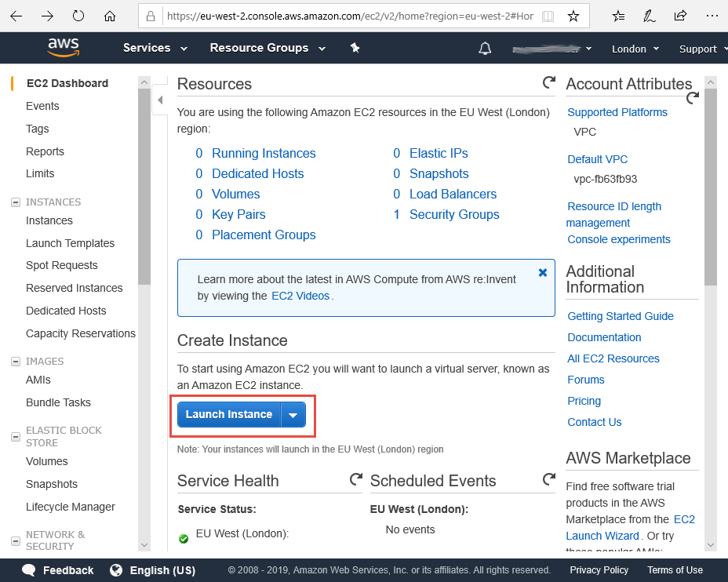The height and width of the screenshot is (582, 728).
Task: Share this page from the browser
Action: pyautogui.click(x=680, y=16)
